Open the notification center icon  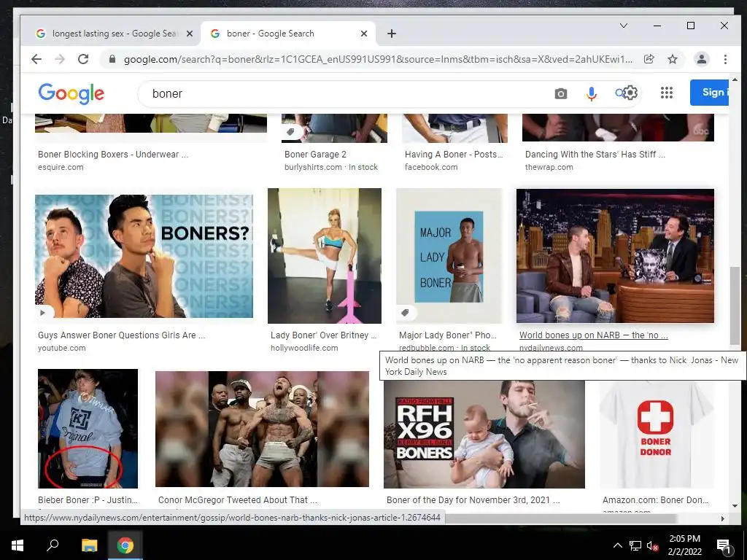723,545
